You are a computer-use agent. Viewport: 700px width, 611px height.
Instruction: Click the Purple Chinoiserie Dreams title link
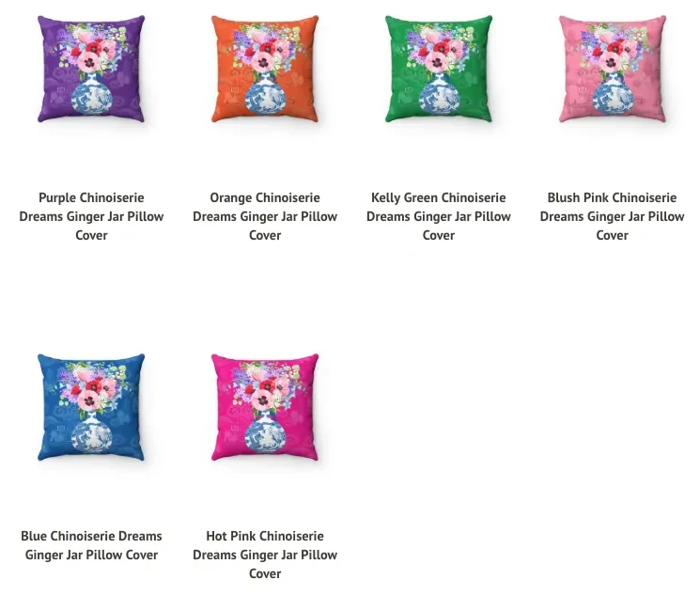click(91, 216)
